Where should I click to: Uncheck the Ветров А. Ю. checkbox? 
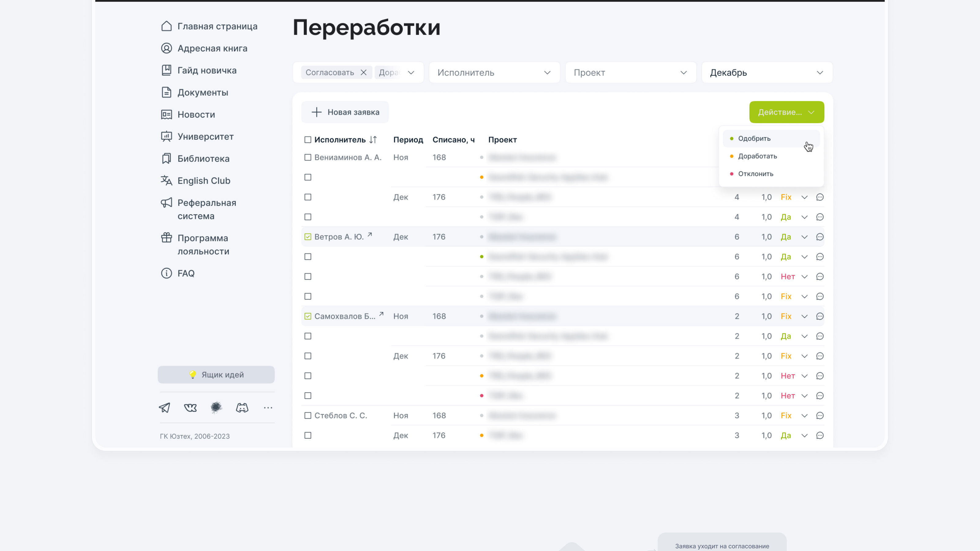tap(308, 237)
